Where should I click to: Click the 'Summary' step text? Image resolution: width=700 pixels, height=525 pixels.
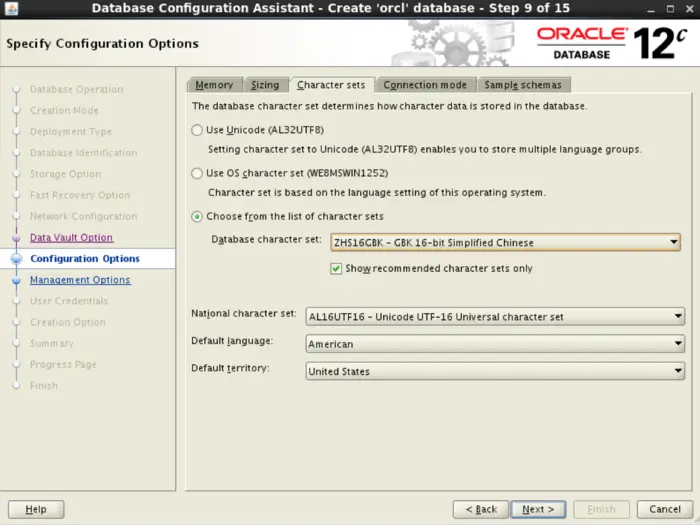tap(52, 343)
